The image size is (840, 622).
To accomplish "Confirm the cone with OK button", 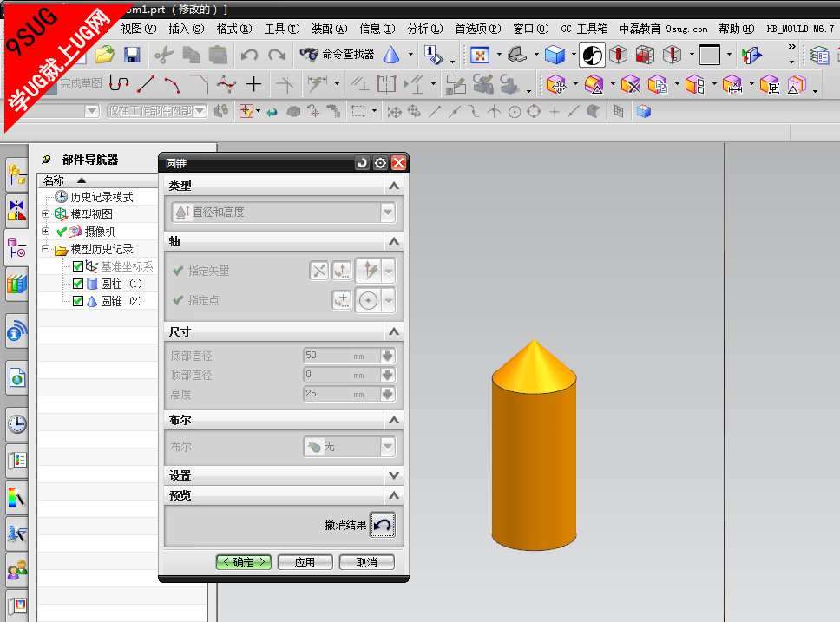I will 244,562.
